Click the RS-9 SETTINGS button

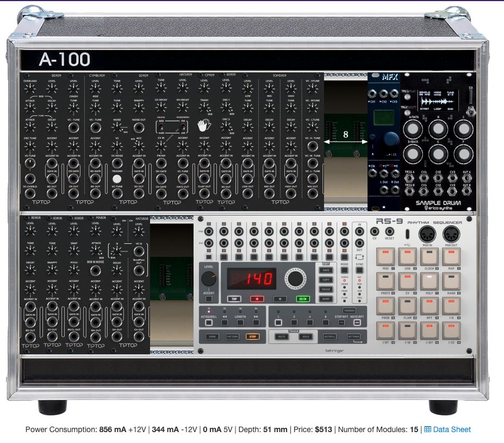pyautogui.click(x=353, y=336)
